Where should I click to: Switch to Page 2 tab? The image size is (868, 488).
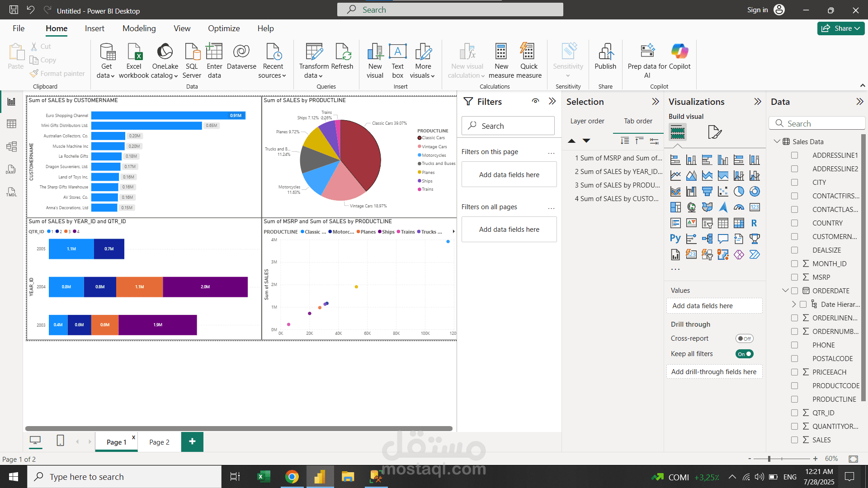159,442
